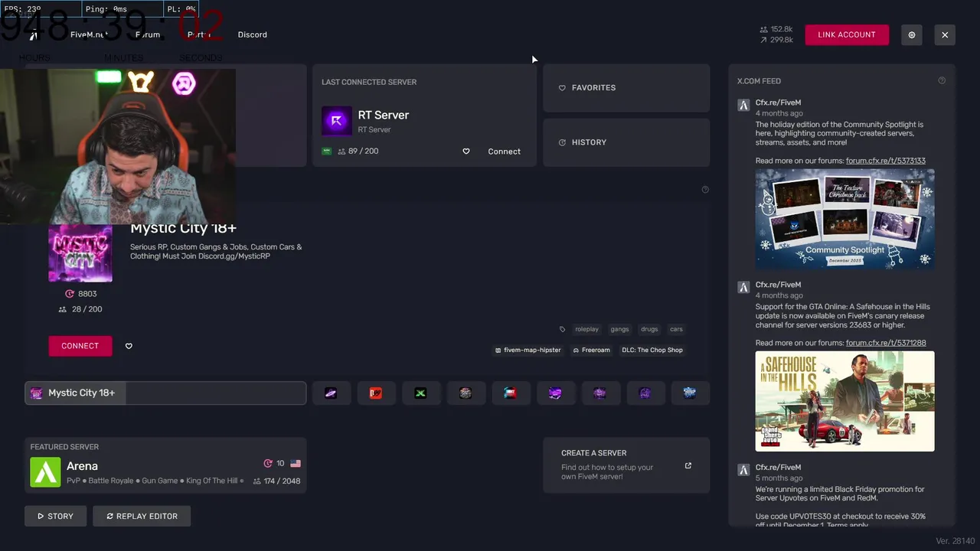The height and width of the screenshot is (551, 980).
Task: Open the History panel
Action: click(626, 142)
